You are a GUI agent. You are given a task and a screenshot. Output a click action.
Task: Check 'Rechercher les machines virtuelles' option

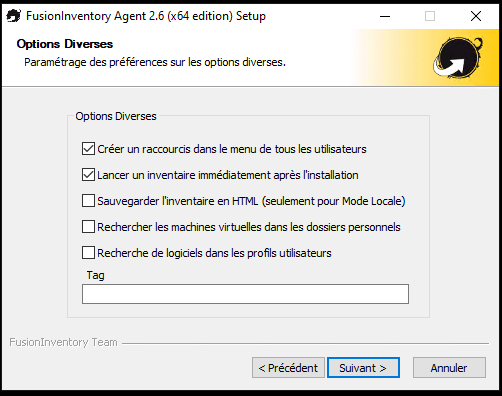[88, 227]
